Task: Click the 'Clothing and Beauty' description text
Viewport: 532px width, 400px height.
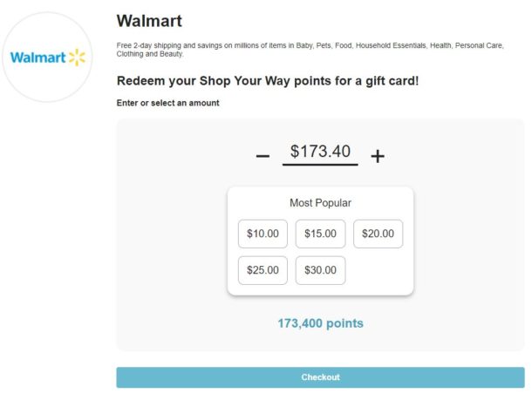Action: pyautogui.click(x=149, y=54)
